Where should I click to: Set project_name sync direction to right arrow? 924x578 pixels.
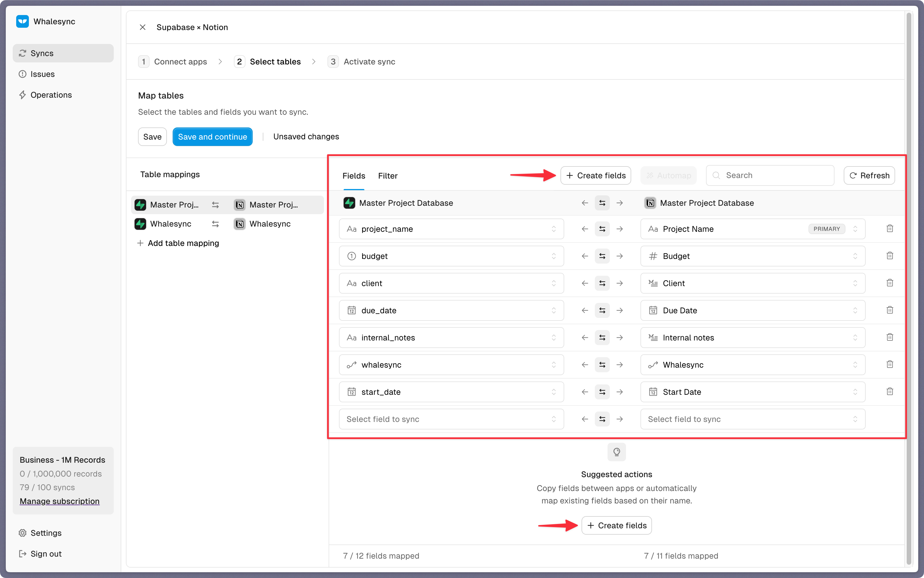(x=620, y=229)
